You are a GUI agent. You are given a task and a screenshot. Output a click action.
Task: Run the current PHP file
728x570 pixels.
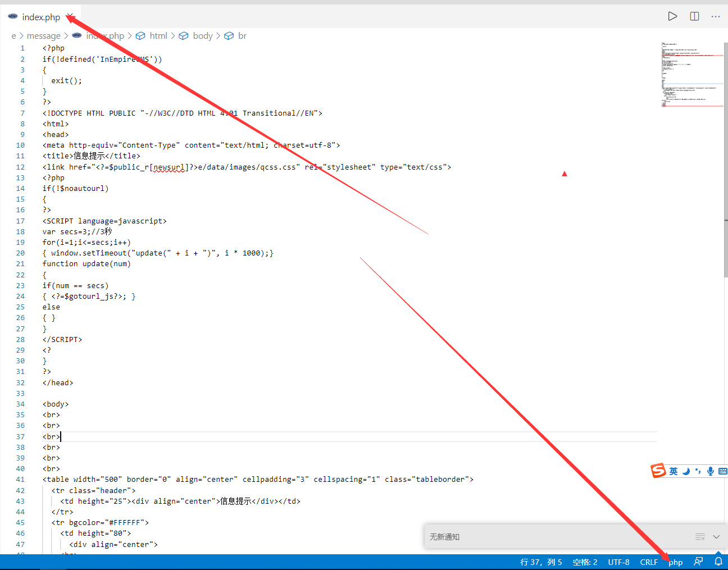pyautogui.click(x=672, y=16)
